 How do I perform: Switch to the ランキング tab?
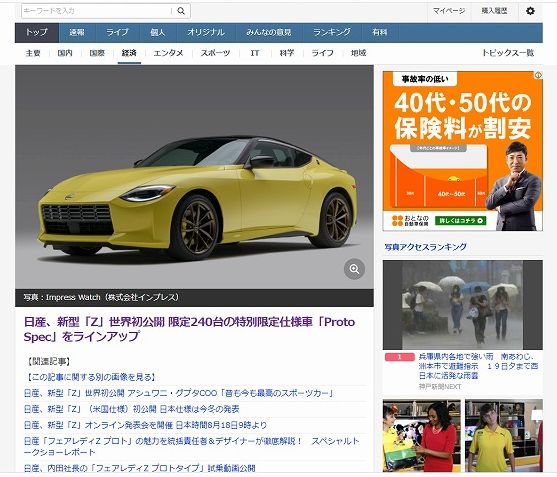click(332, 33)
